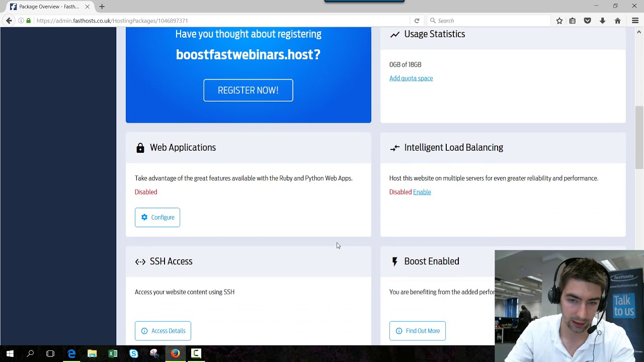
Task: Click the 0GB of 18GB text
Action: pos(406,64)
